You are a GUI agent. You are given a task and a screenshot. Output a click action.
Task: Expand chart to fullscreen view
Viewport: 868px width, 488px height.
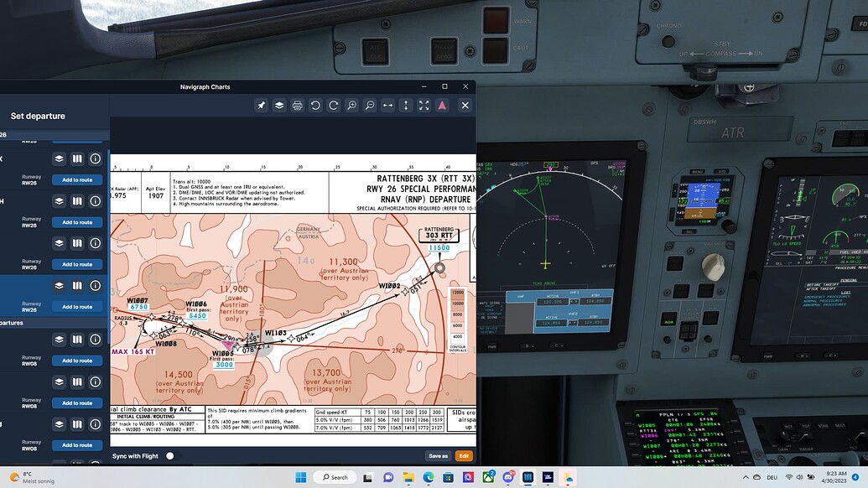pyautogui.click(x=423, y=105)
